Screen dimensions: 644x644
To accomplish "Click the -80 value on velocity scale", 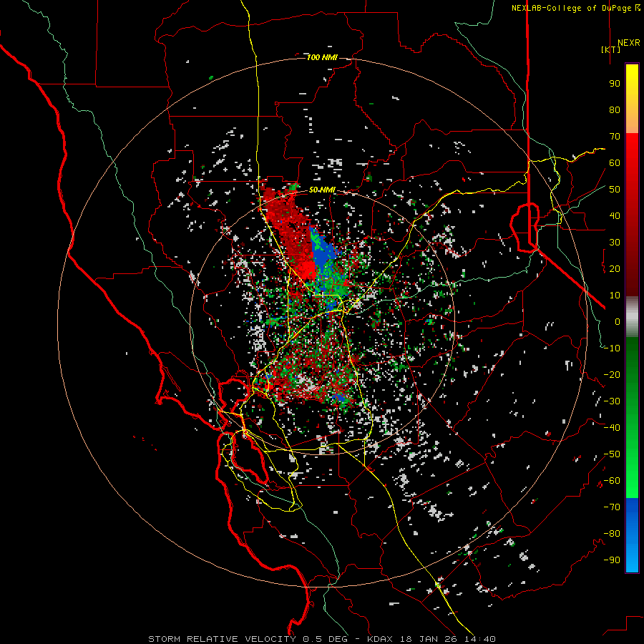I will point(612,534).
